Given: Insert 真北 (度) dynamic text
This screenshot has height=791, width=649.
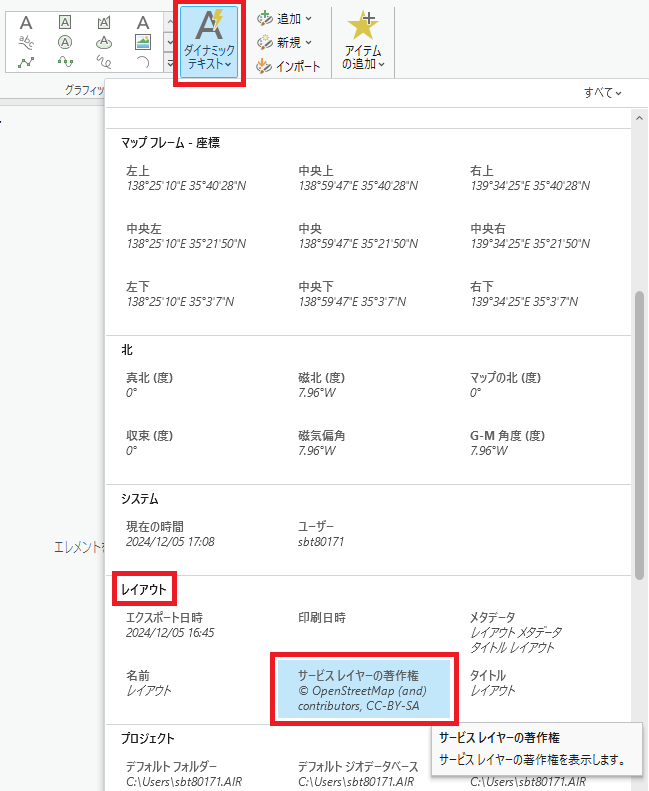Looking at the screenshot, I should (149, 385).
